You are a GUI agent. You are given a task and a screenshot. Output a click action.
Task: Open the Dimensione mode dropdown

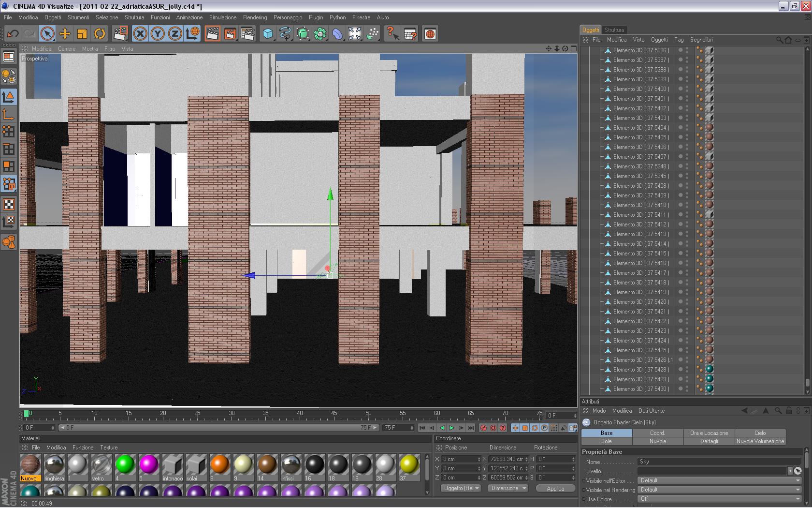click(507, 488)
